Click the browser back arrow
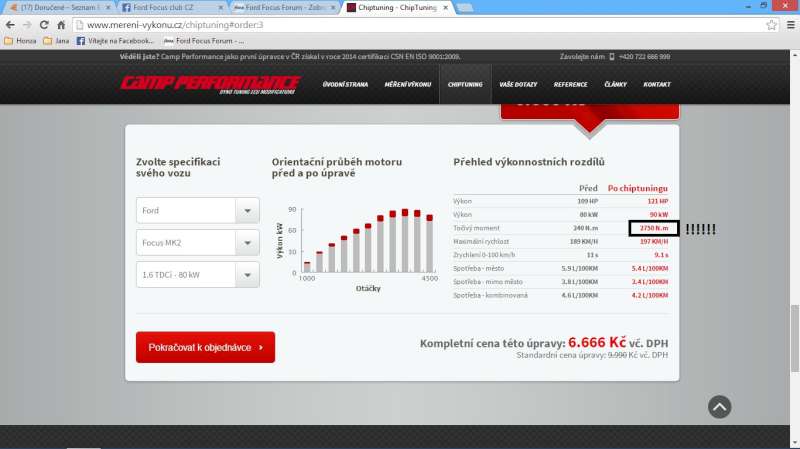 [11, 24]
